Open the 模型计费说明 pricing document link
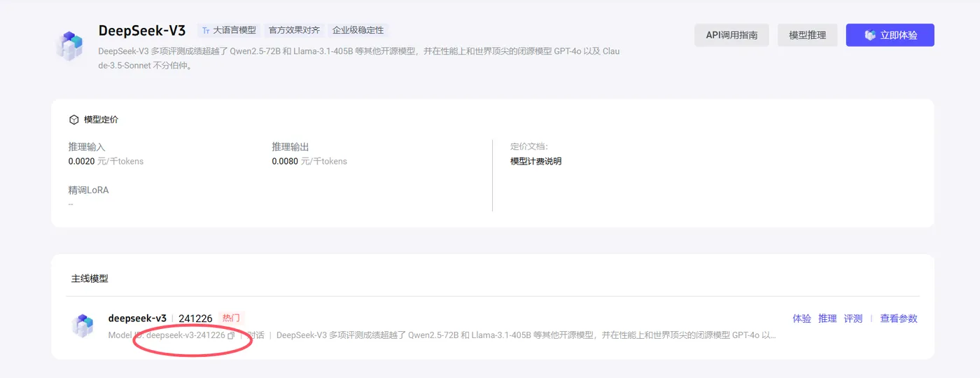 [535, 161]
